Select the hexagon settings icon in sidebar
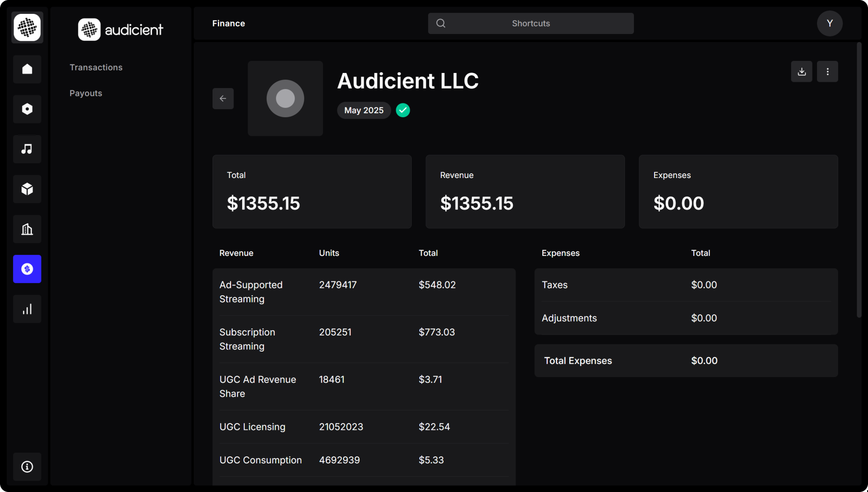 click(x=27, y=109)
